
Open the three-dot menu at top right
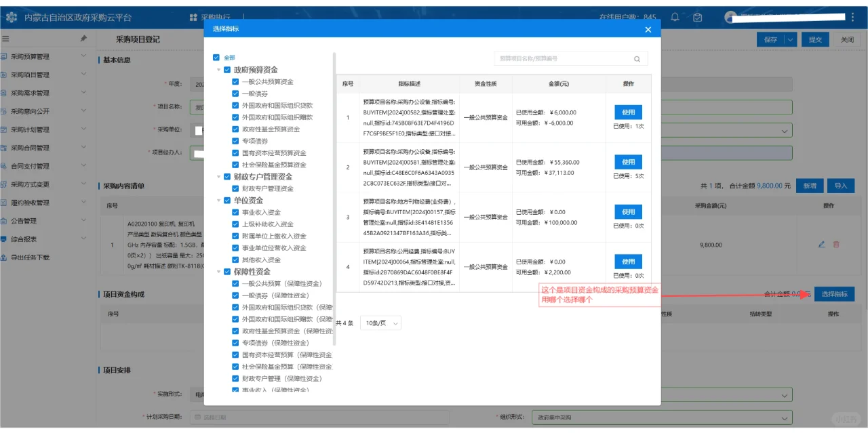coord(852,17)
